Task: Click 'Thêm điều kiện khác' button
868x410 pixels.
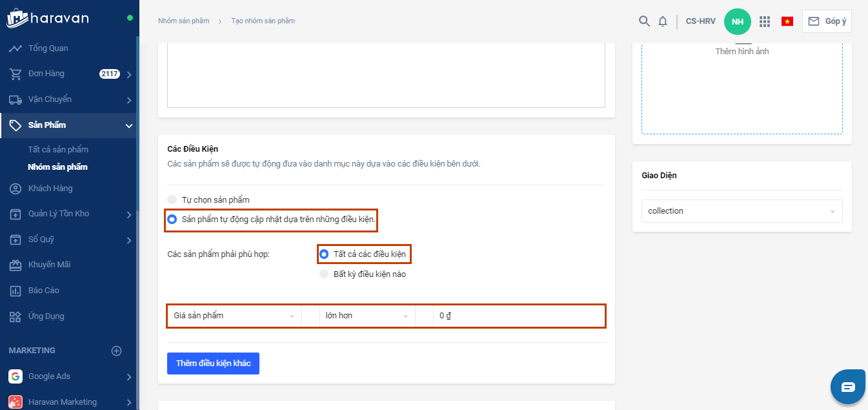Action: [213, 364]
